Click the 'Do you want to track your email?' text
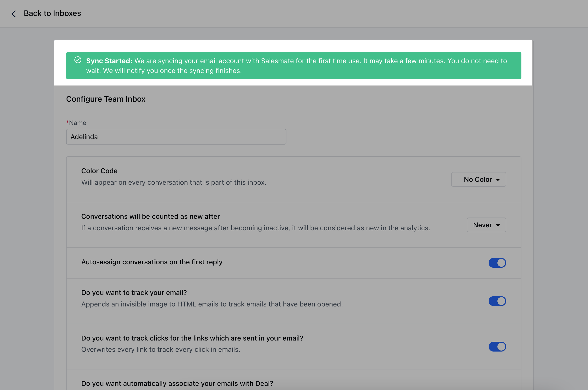 134,292
